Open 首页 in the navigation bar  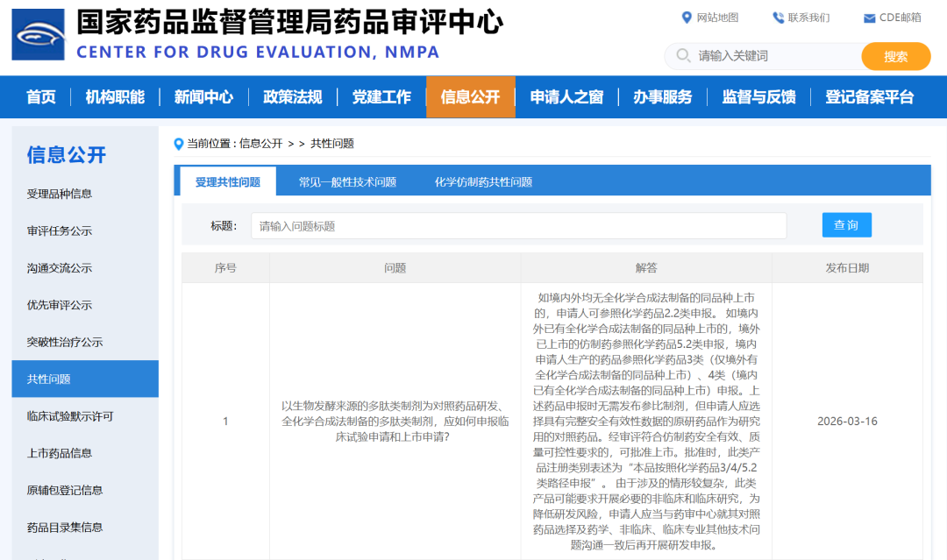41,97
